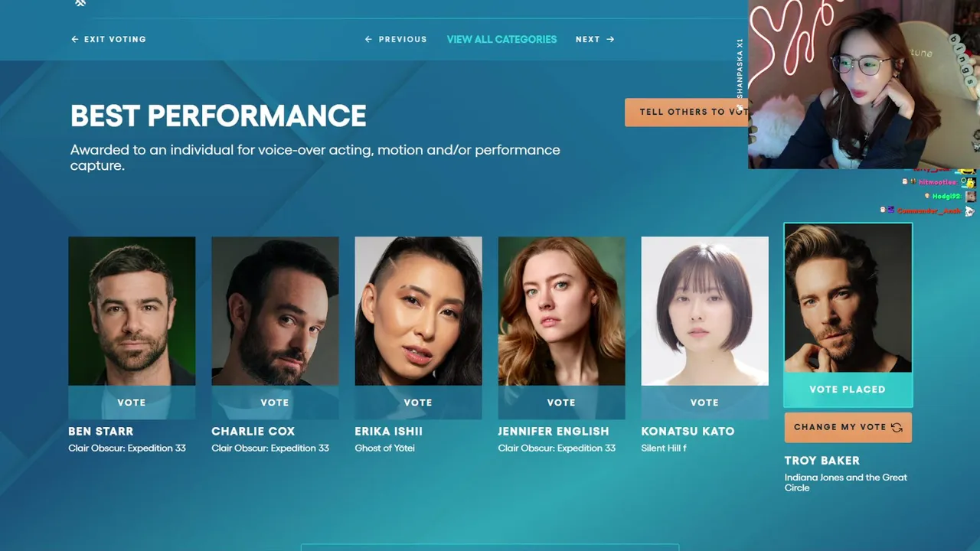Click the Tell Others to Vote button
Image resolution: width=980 pixels, height=551 pixels.
pyautogui.click(x=687, y=112)
